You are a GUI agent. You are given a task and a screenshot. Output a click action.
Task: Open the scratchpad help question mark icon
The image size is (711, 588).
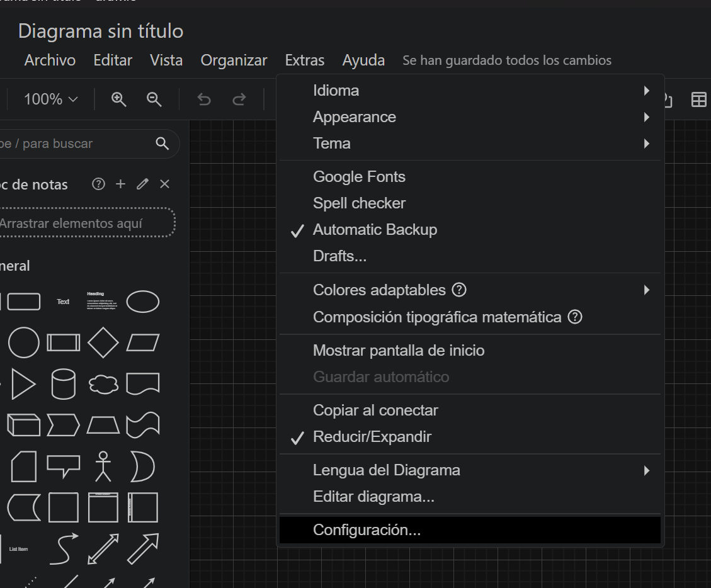98,184
